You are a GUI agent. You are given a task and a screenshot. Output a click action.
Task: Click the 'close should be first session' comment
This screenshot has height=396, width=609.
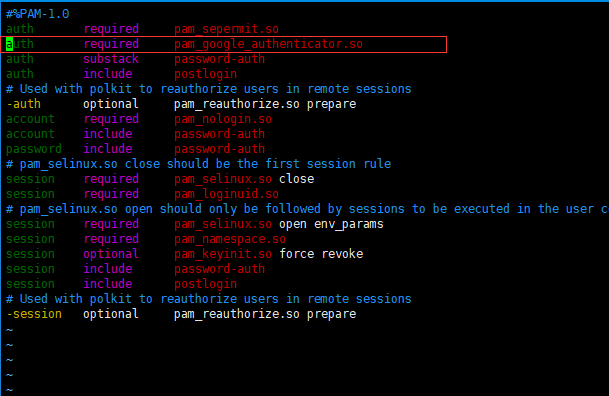pyautogui.click(x=198, y=164)
